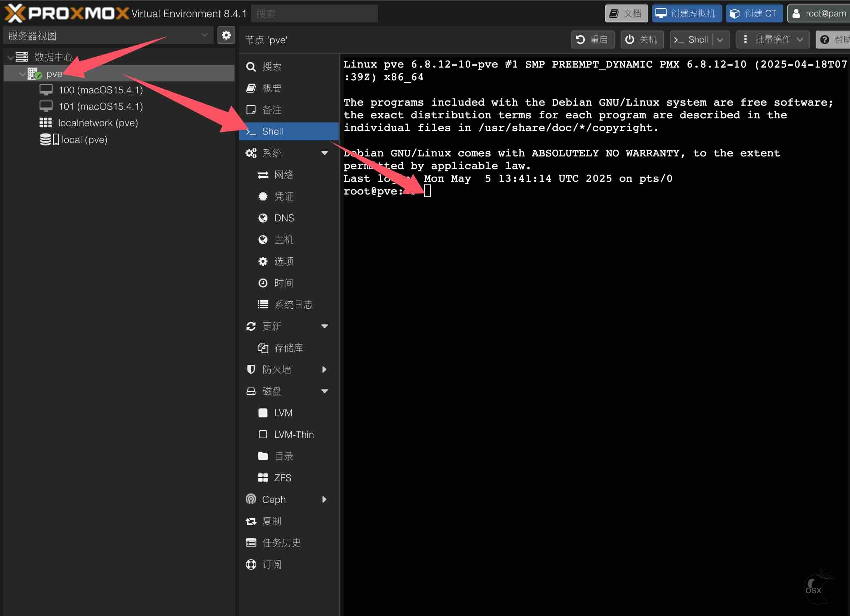
Task: Click the 文档 documentation button
Action: click(x=626, y=13)
